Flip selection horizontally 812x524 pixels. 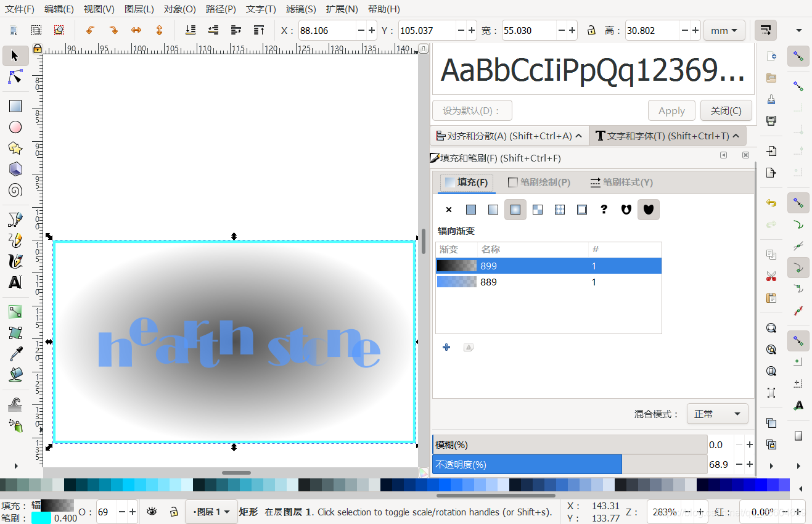pyautogui.click(x=136, y=30)
